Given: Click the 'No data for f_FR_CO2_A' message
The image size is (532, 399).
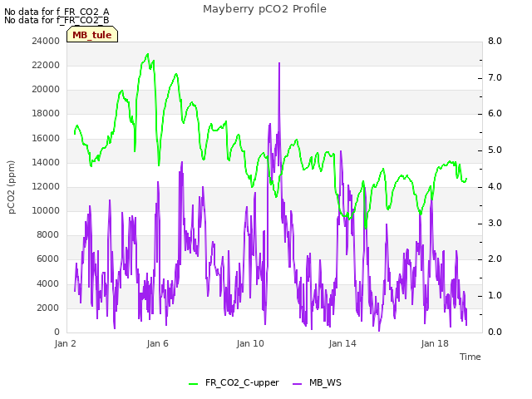Looking at the screenshot, I should pyautogui.click(x=57, y=12).
